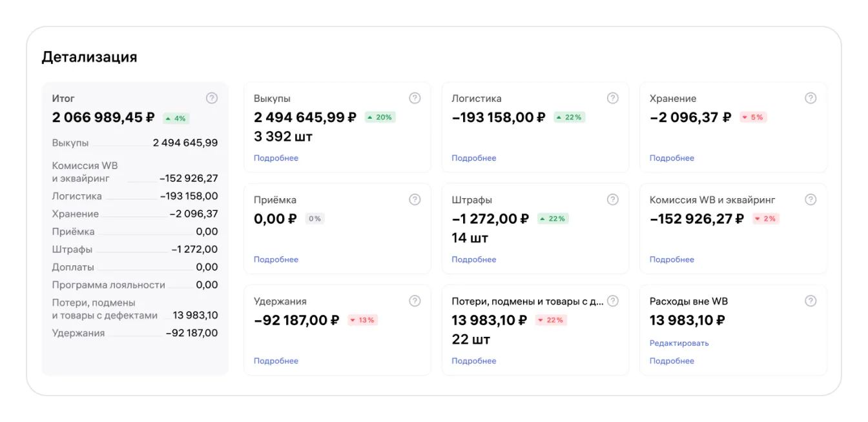The width and height of the screenshot is (868, 422).
Task: Click help icon on Потери, подмены card
Action: pos(613,301)
